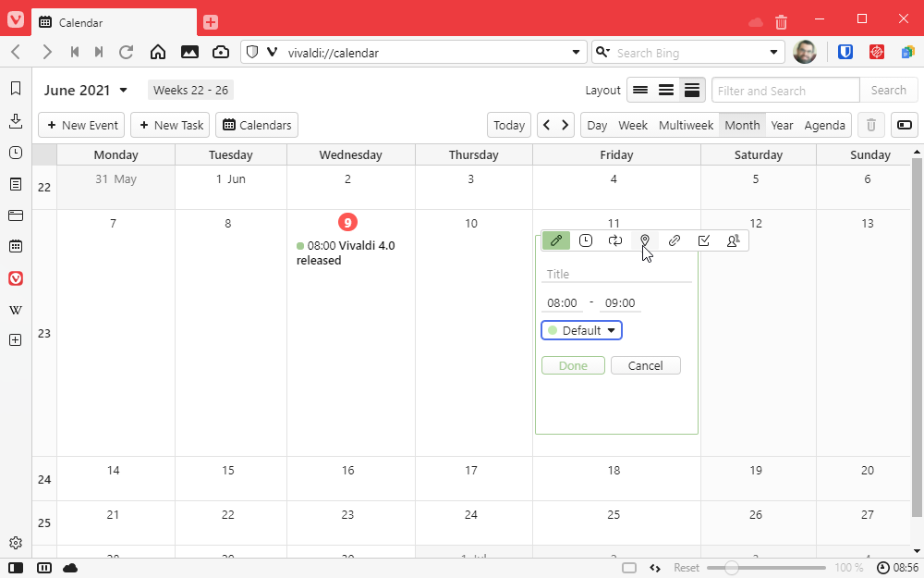The image size is (924, 578).
Task: Toggle the task checkbox icon in editor
Action: pyautogui.click(x=704, y=240)
